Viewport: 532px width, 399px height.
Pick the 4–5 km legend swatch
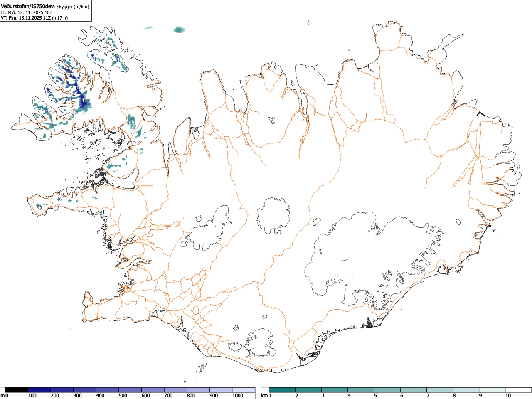tap(361, 390)
